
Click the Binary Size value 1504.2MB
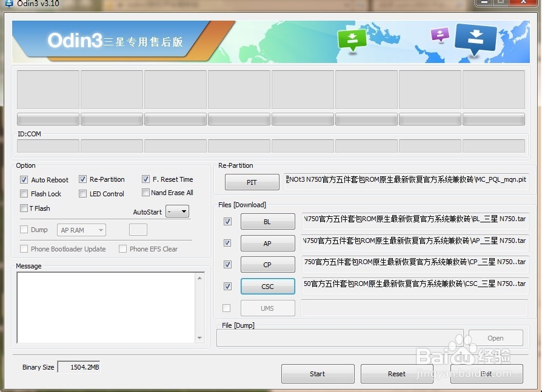pos(79,367)
